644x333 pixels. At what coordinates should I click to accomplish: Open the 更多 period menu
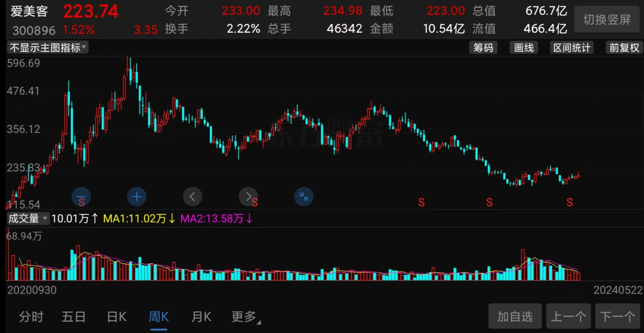246,316
